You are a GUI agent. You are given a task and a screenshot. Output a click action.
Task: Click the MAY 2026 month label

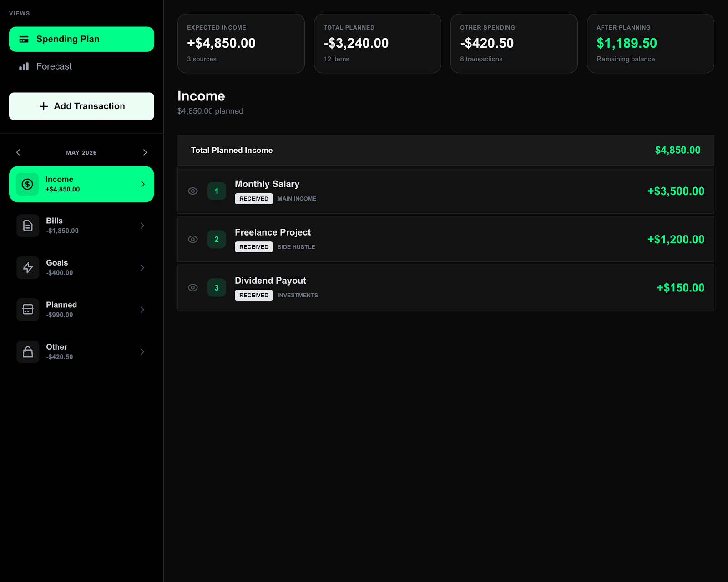81,153
